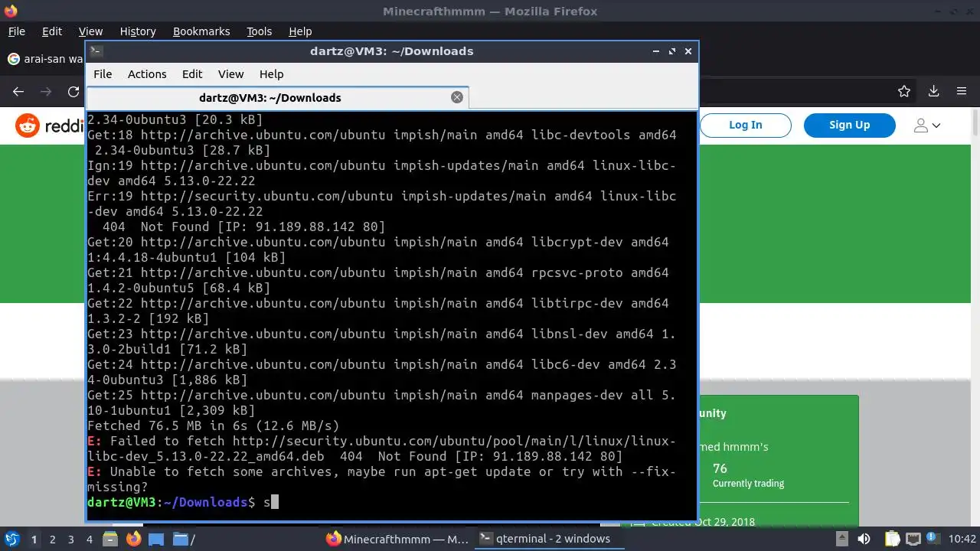Open Firefox Edit menu
980x551 pixels.
tap(52, 31)
